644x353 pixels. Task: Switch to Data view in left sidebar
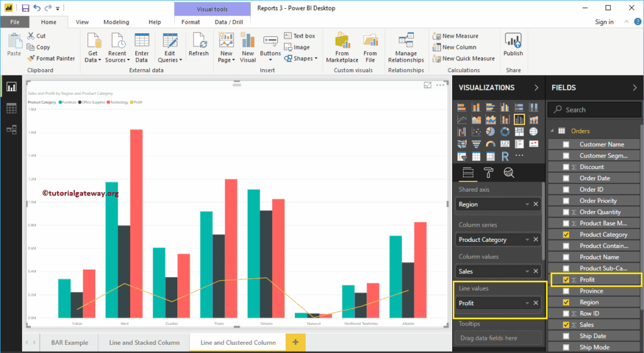(x=11, y=108)
